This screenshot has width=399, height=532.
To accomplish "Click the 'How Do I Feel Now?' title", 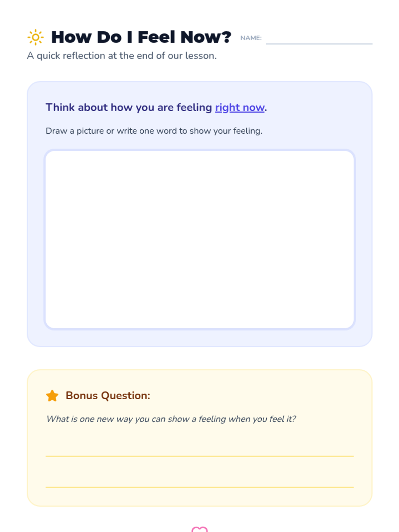I will pos(141,37).
